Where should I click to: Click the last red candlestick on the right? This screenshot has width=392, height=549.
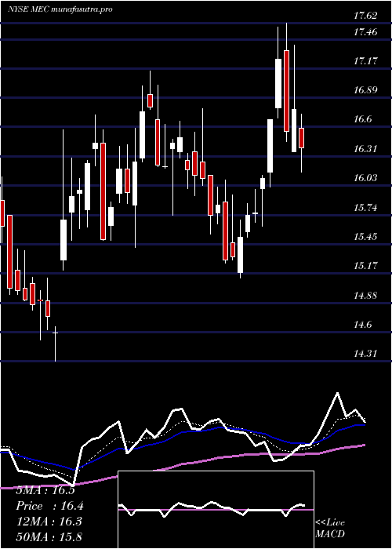(301, 138)
